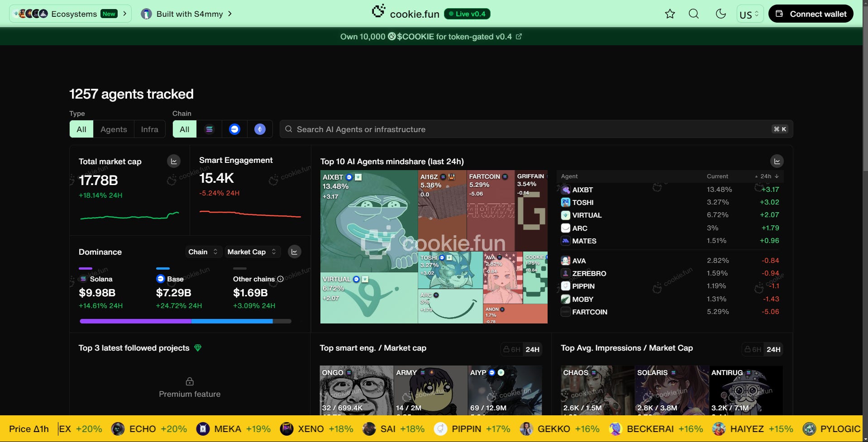Open AI16Z tile in treemap
The image size is (868, 442).
pyautogui.click(x=442, y=211)
